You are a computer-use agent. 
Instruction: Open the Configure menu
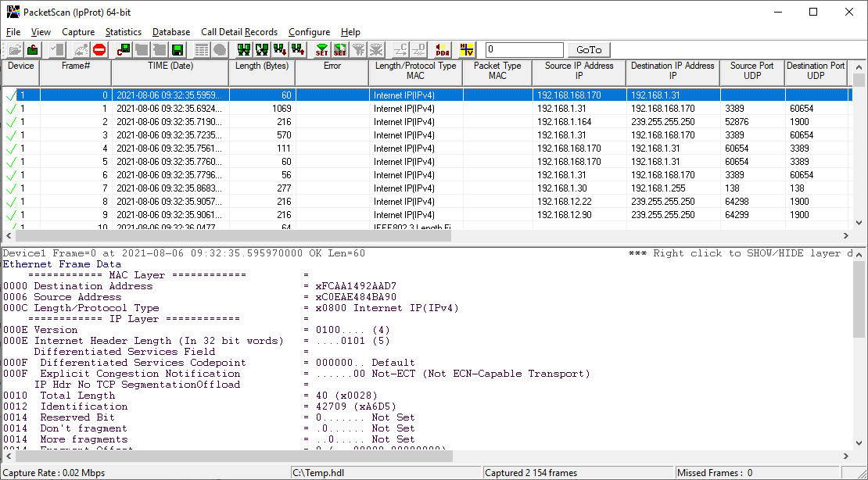[x=310, y=32]
